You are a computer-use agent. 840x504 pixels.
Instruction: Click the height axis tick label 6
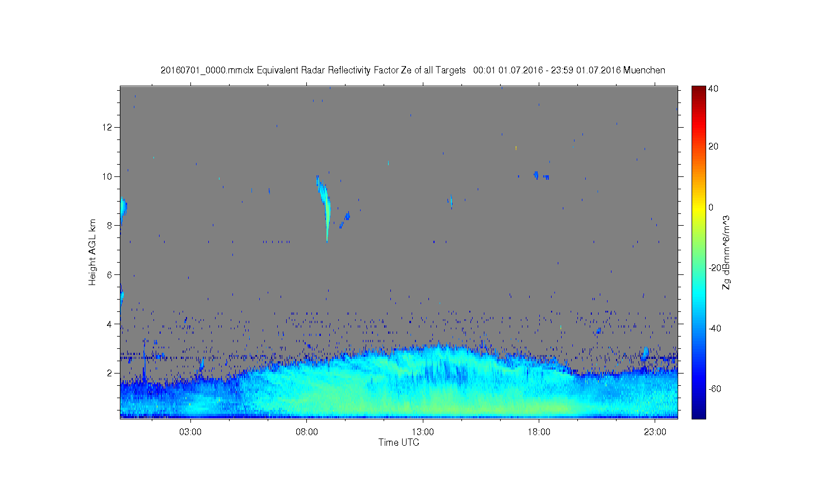click(110, 274)
